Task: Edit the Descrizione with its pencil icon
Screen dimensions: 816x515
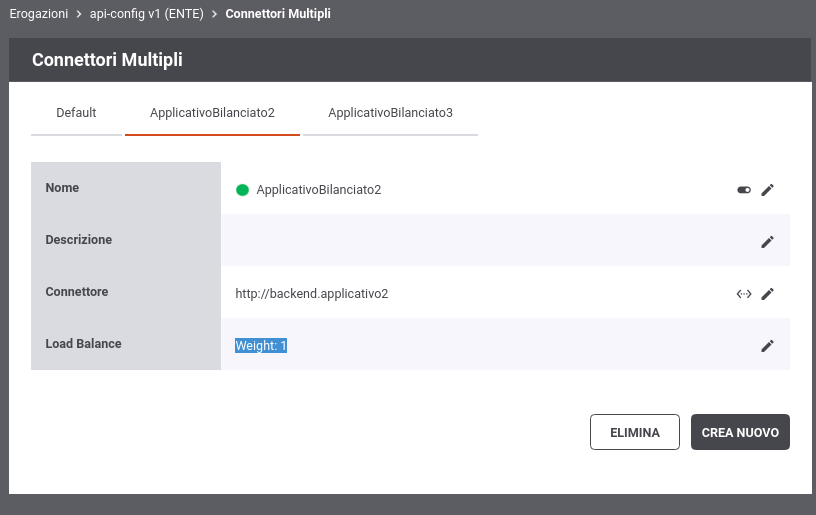Action: click(767, 242)
